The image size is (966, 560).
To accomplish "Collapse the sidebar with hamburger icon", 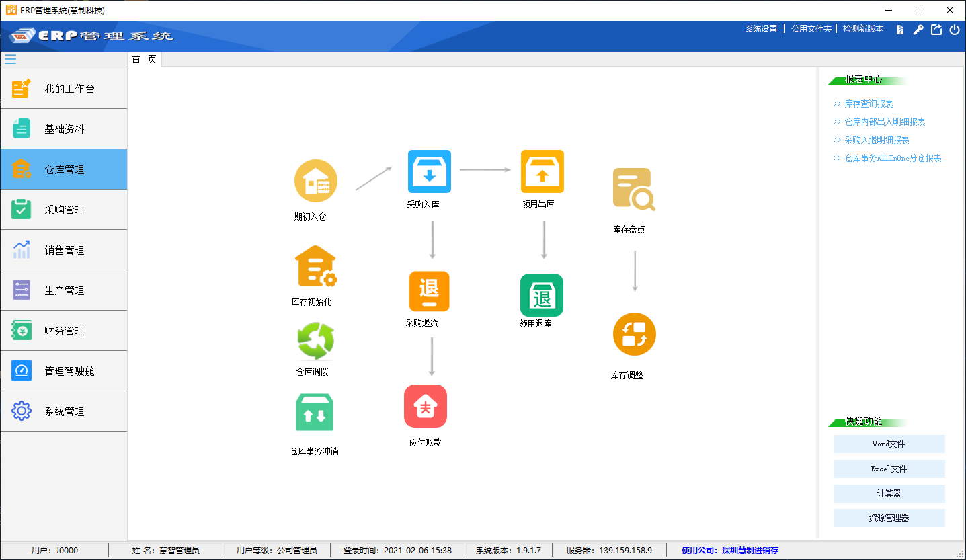I will [x=10, y=58].
